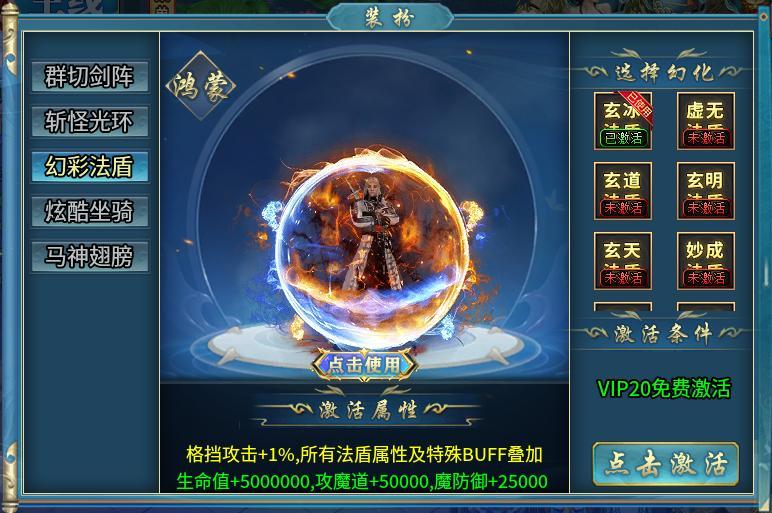This screenshot has height=513, width=772.
Task: Select the partially hidden tile below 玄天
Action: [x=623, y=307]
